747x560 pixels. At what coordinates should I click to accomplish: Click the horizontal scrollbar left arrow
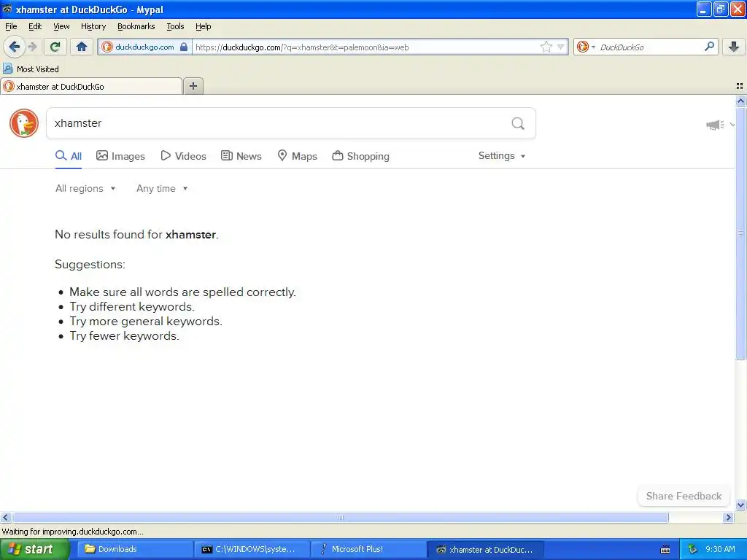(5, 517)
